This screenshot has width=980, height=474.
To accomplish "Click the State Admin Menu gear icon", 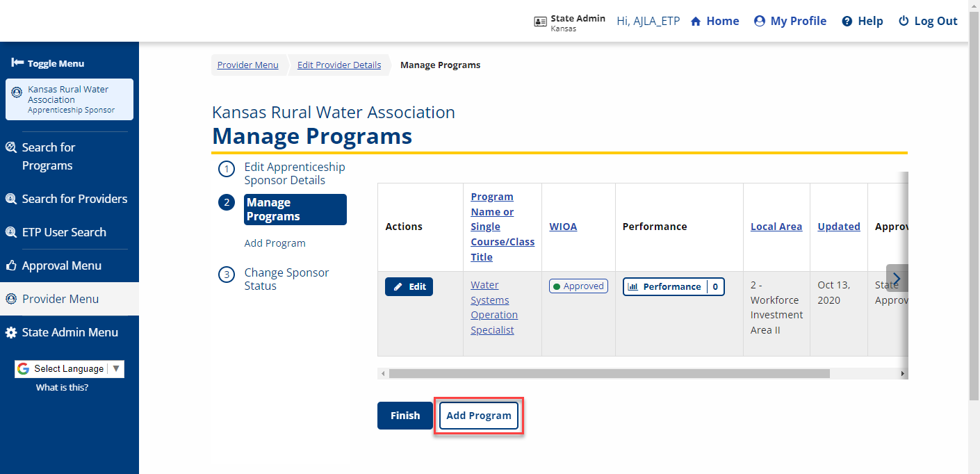I will coord(11,333).
